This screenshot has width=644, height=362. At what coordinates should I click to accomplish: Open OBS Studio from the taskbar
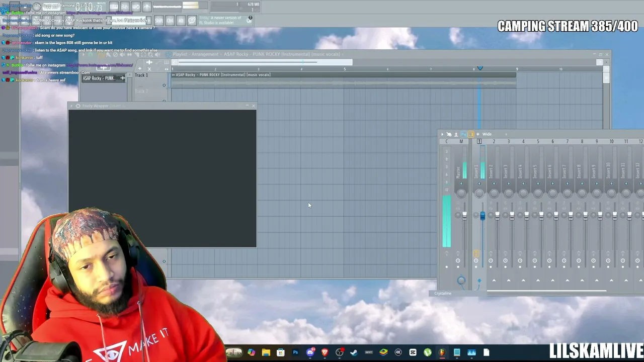pyautogui.click(x=340, y=352)
